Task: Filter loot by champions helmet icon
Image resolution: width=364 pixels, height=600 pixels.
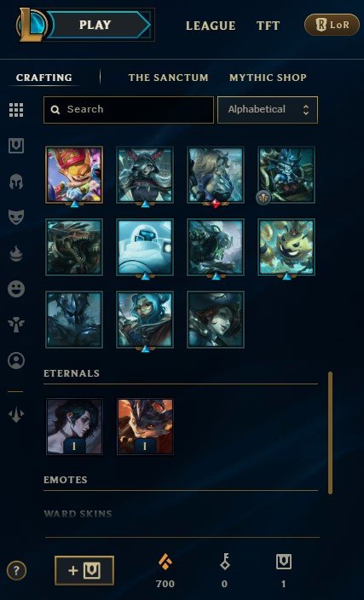Action: (x=16, y=182)
